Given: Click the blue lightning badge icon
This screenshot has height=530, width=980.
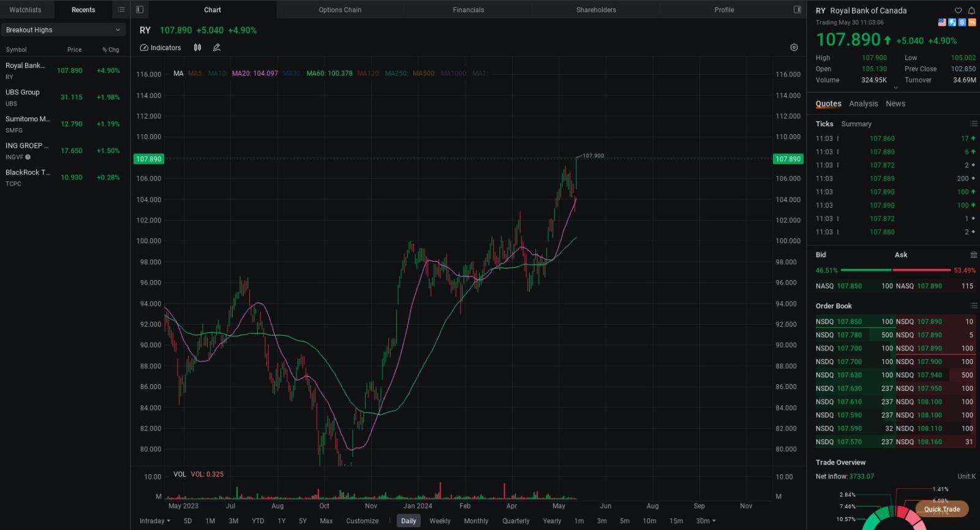Looking at the screenshot, I should (952, 23).
